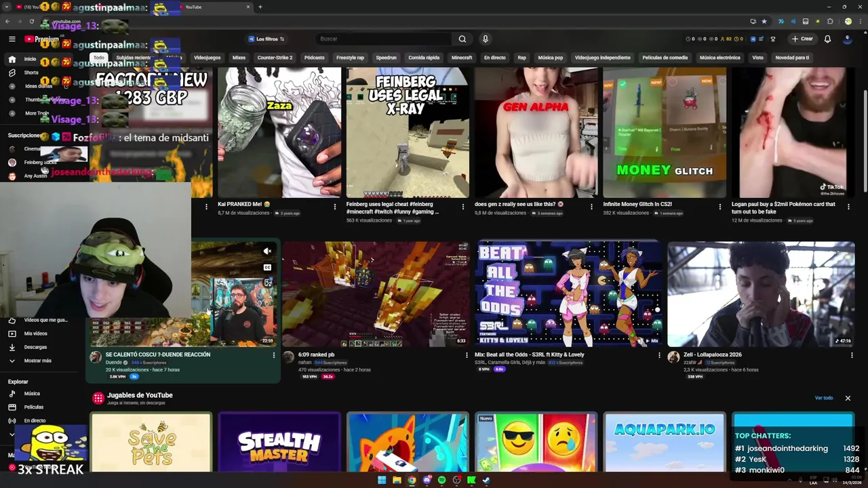The image size is (868, 488).
Task: Open options menu for SE CALENTÓ COSCU video
Action: click(274, 355)
